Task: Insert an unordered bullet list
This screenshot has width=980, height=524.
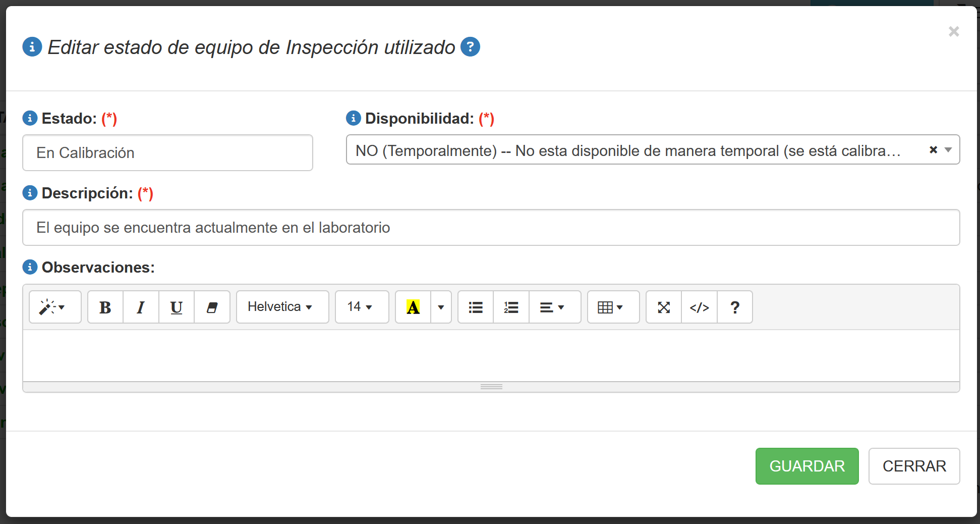Action: [x=475, y=307]
